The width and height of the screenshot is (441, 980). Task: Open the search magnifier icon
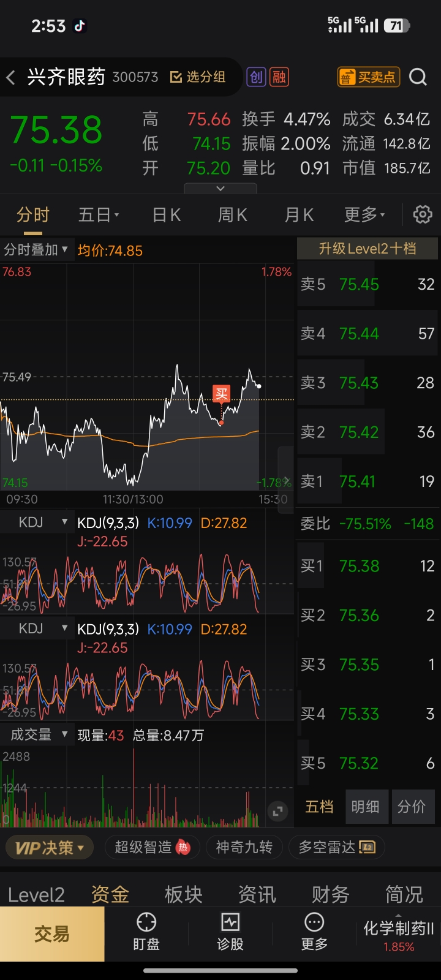tap(418, 77)
